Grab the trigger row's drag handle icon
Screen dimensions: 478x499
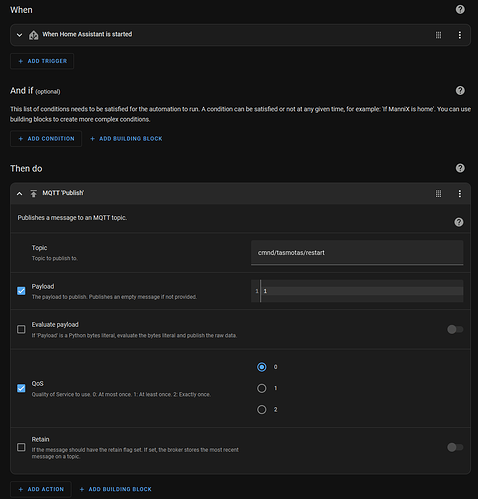(438, 35)
